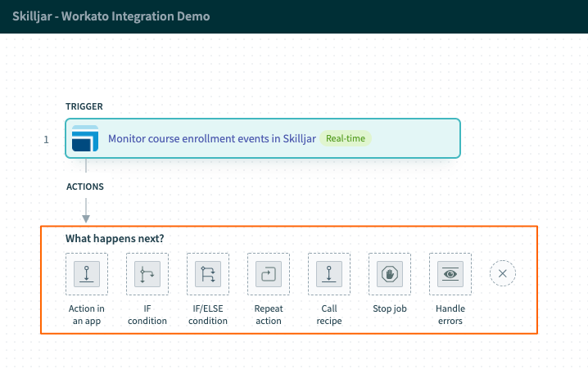Open the Monitor course enrollment events trigger text
The height and width of the screenshot is (369, 588).
pos(212,138)
